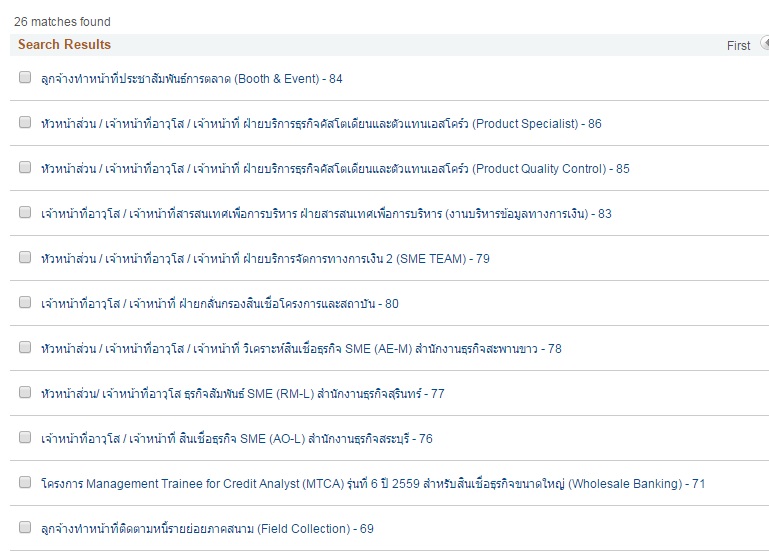Open the Field Collection - 69 job
The height and width of the screenshot is (551, 769).
click(x=207, y=529)
